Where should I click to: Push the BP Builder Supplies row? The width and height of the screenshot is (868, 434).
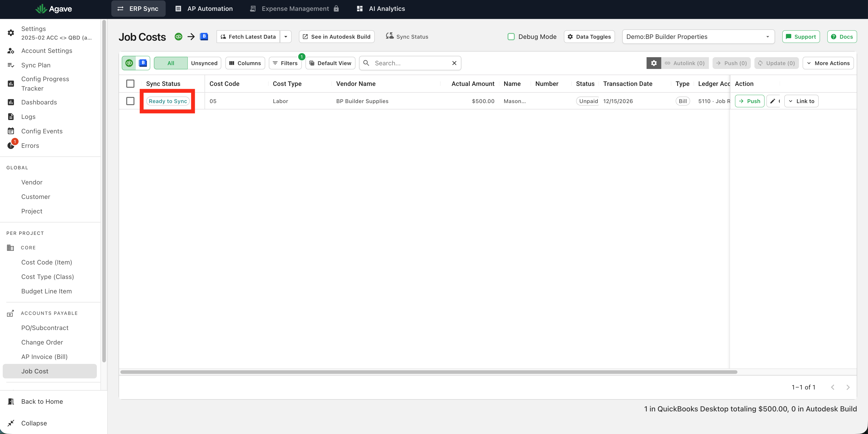[x=749, y=101]
